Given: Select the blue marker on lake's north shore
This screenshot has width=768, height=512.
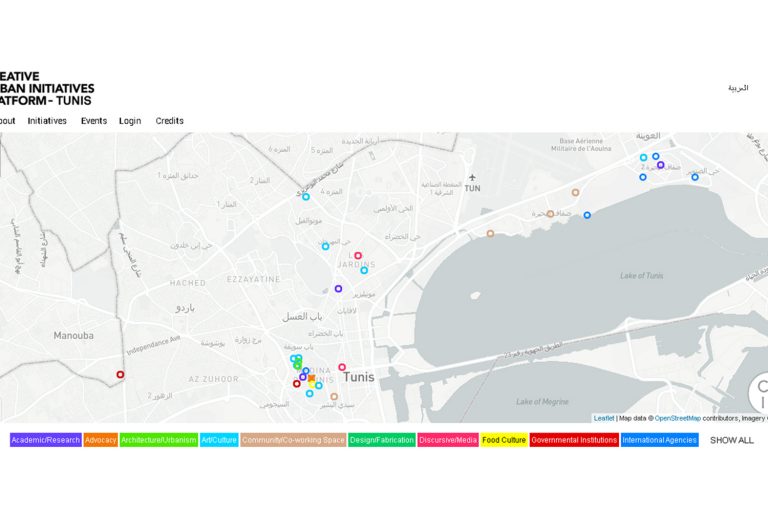Looking at the screenshot, I should point(587,215).
